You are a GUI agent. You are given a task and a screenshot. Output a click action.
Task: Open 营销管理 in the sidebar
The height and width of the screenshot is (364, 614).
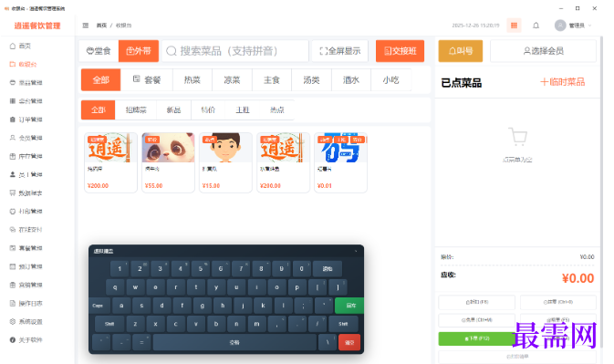(x=26, y=285)
